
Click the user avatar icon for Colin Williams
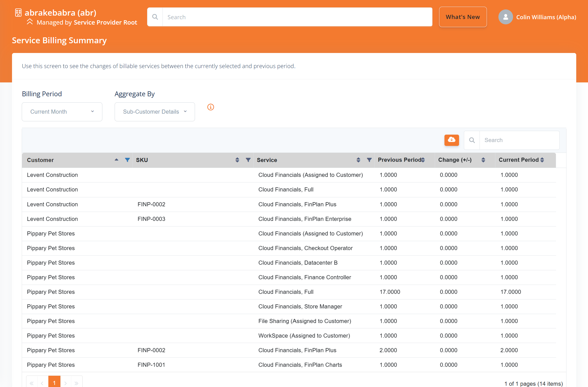point(505,17)
